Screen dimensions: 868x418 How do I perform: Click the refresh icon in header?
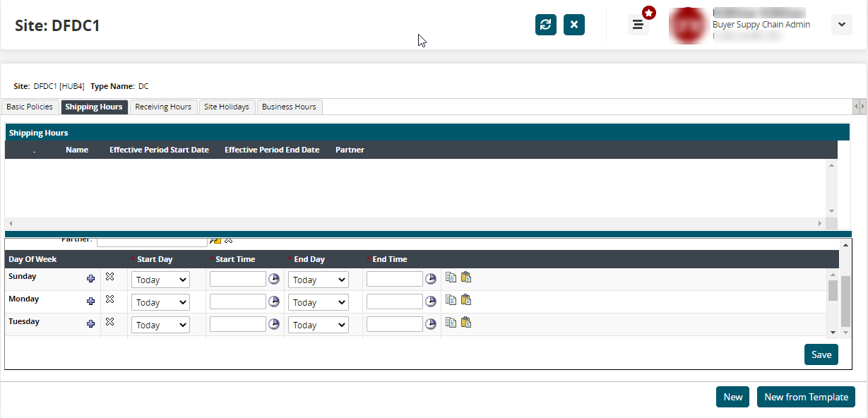point(545,25)
